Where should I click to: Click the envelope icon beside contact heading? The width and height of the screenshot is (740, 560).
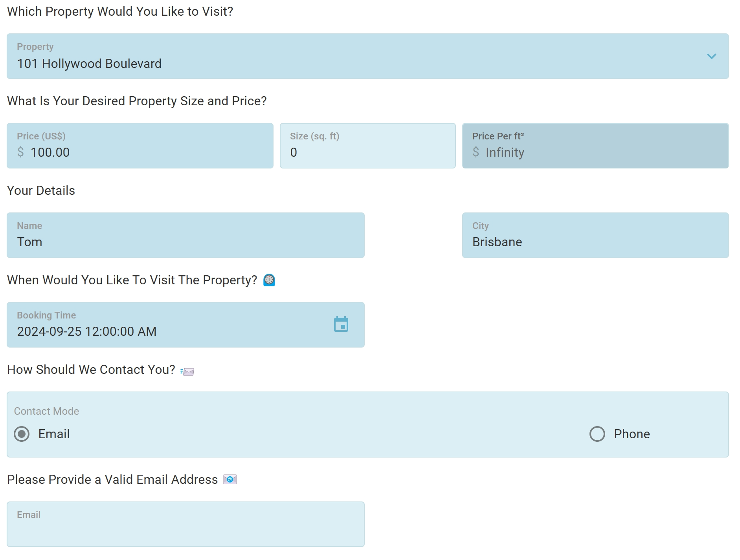click(x=188, y=371)
